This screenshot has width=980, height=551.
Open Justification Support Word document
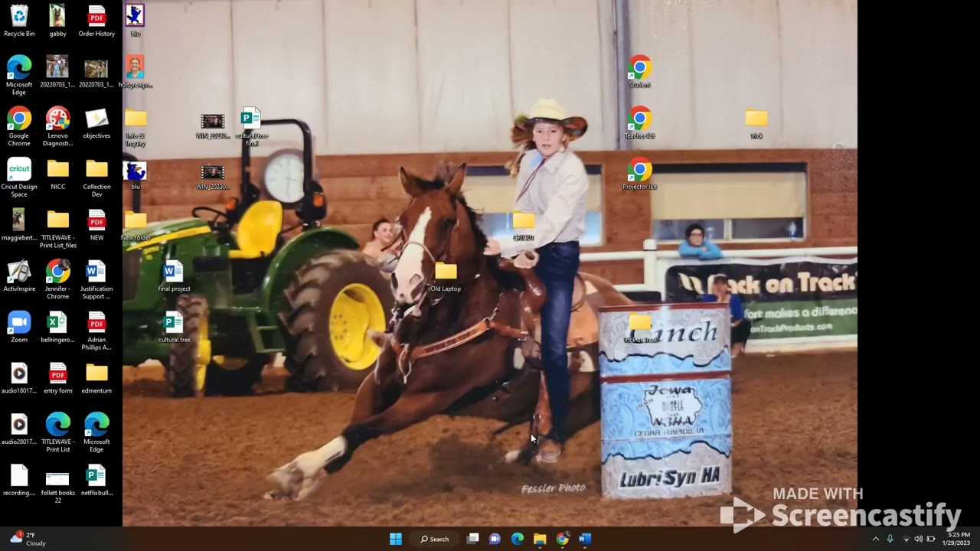(x=96, y=279)
